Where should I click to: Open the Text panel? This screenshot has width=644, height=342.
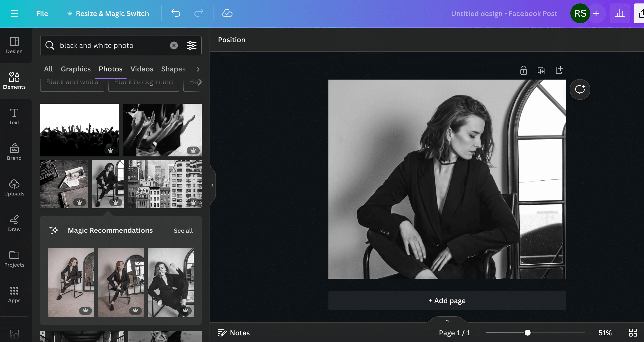(14, 116)
